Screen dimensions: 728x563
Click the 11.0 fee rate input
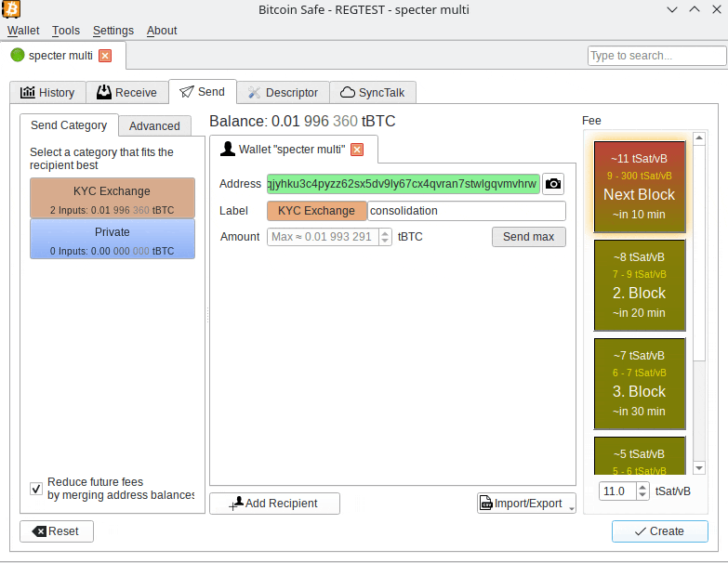617,491
